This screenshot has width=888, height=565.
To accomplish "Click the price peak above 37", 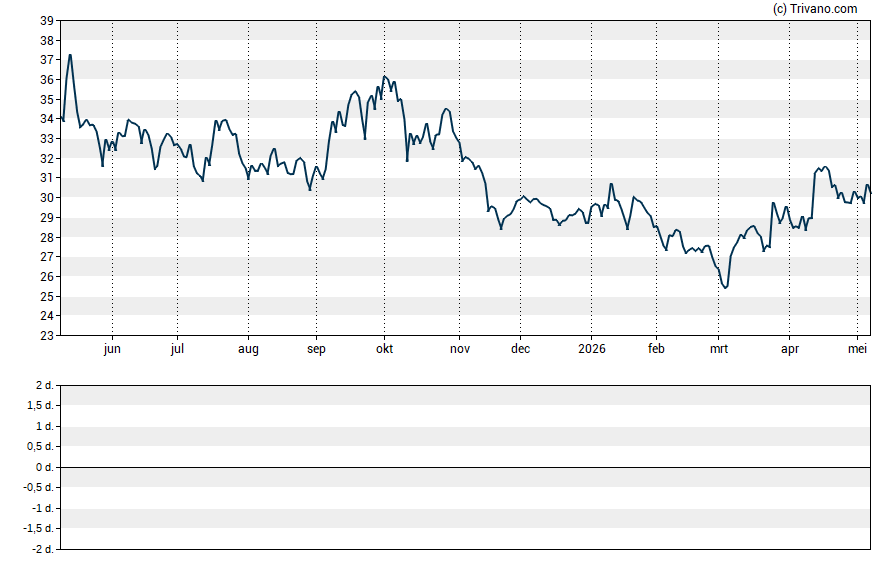I will tap(70, 55).
